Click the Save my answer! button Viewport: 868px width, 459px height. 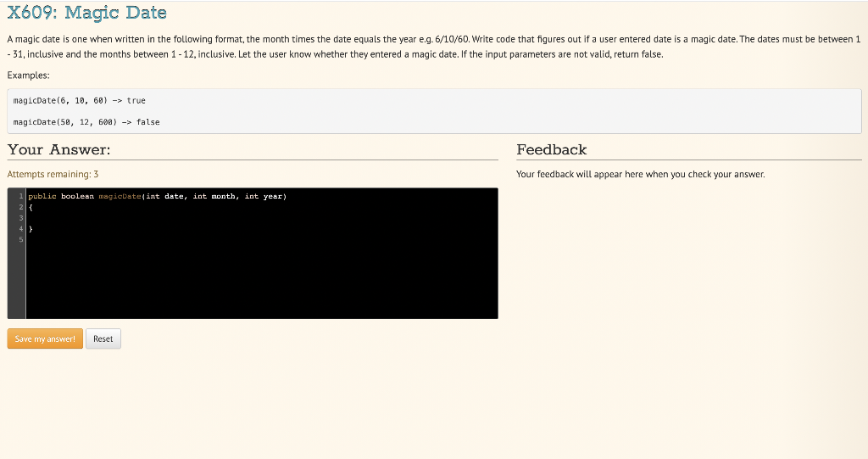(x=45, y=339)
